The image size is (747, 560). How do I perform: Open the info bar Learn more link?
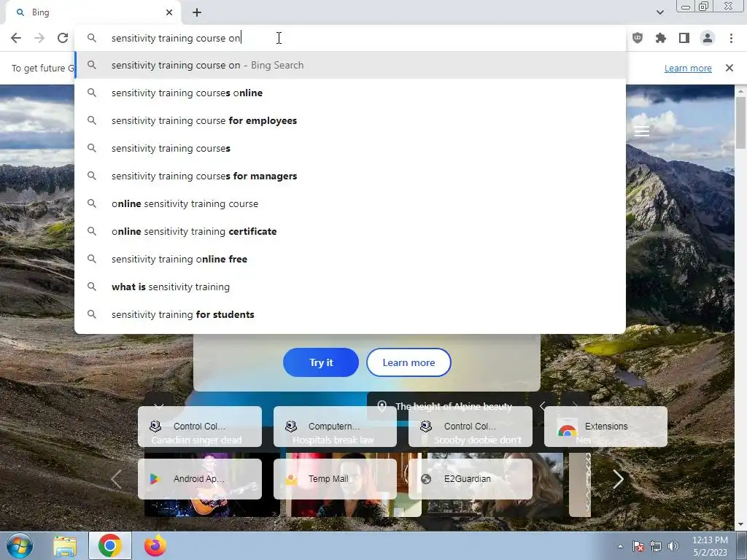[x=688, y=68]
